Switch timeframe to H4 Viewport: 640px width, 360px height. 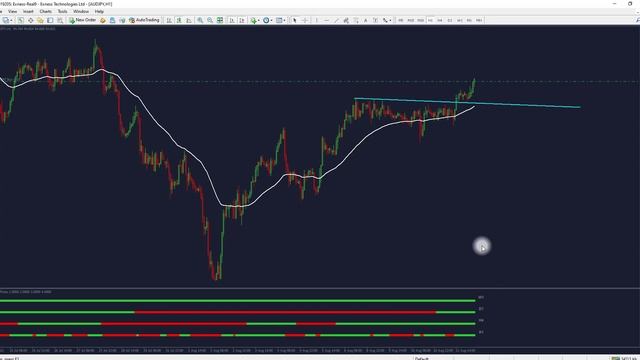tap(440, 20)
